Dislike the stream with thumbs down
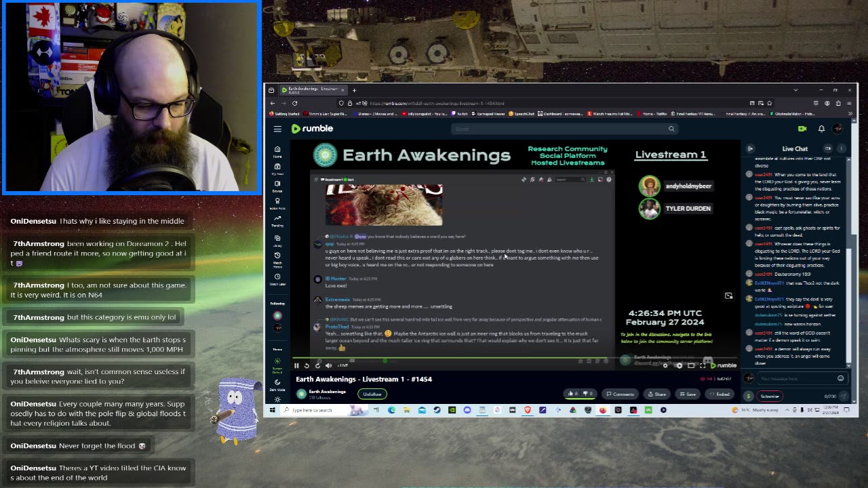This screenshot has height=488, width=868. tap(587, 394)
